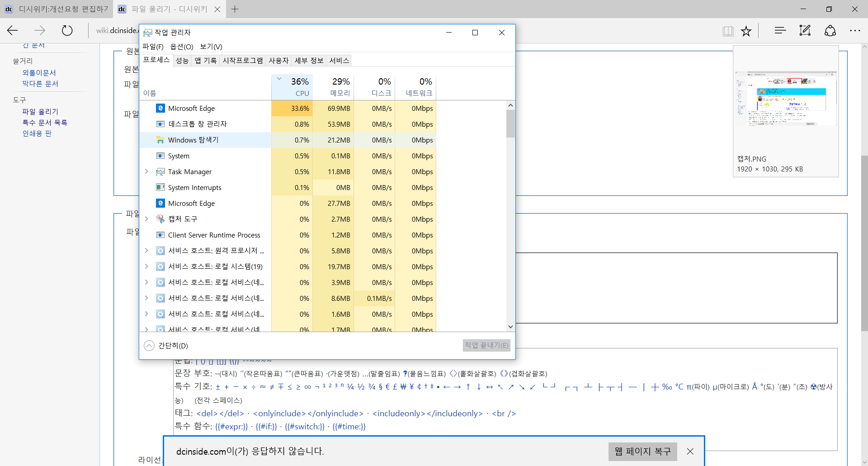
Task: Collapse Task Manager with 간단히(D) toggle
Action: pos(166,346)
